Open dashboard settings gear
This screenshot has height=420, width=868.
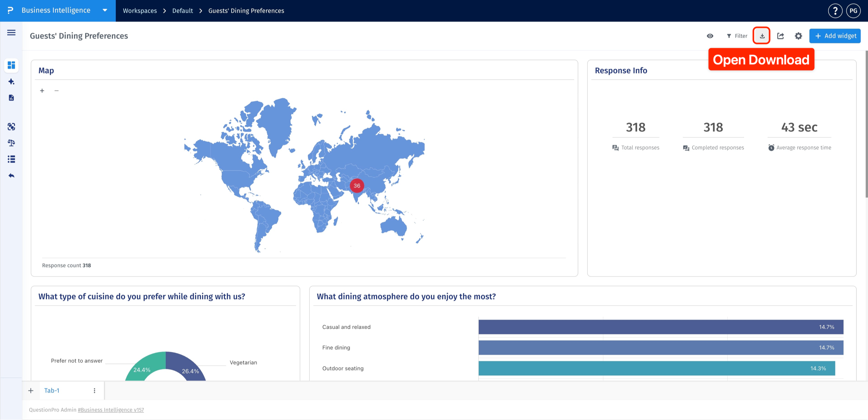798,36
